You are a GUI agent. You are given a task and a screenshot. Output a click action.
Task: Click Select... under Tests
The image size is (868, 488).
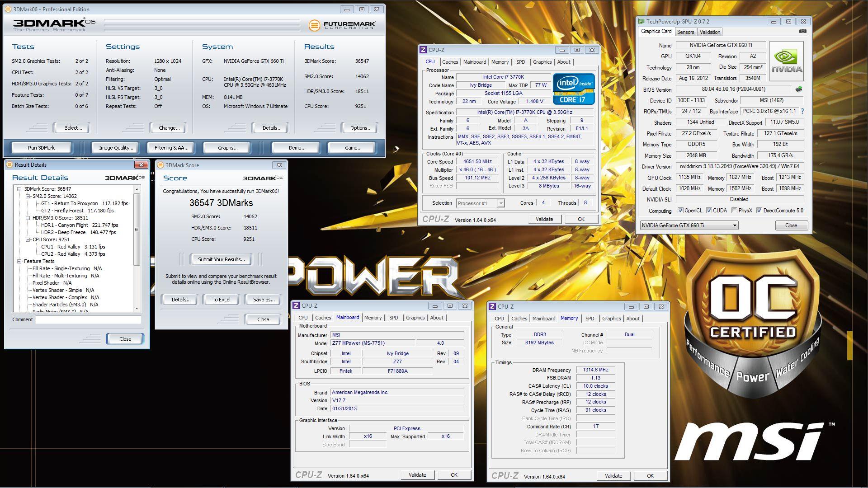(73, 128)
